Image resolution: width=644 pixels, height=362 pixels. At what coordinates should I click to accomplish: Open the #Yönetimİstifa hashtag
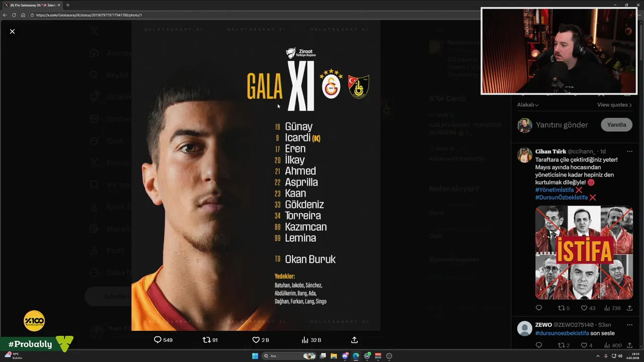554,190
